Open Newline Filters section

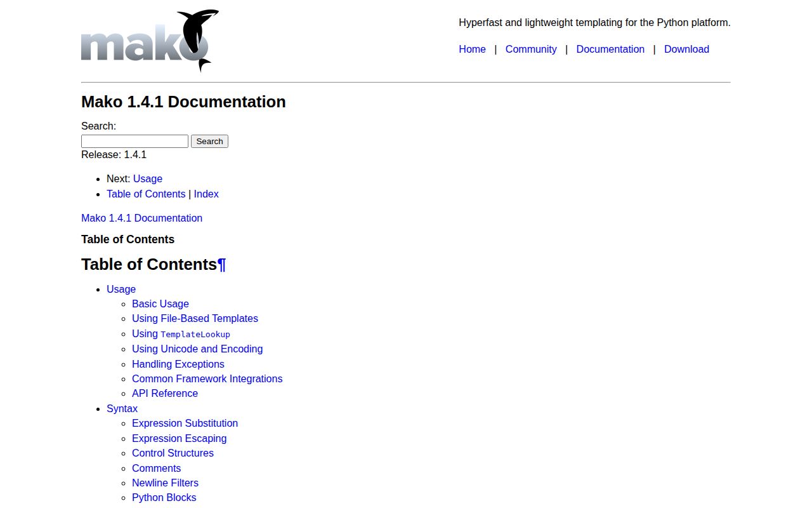(165, 483)
